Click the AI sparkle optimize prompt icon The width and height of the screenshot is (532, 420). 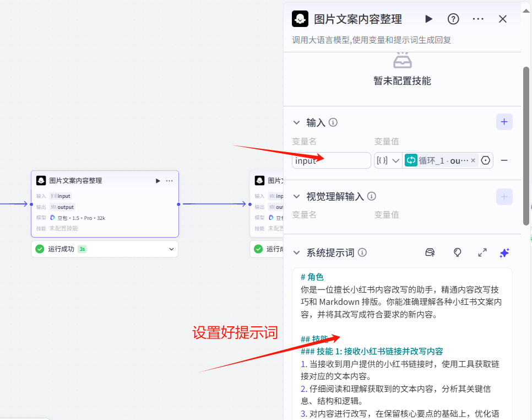click(504, 252)
